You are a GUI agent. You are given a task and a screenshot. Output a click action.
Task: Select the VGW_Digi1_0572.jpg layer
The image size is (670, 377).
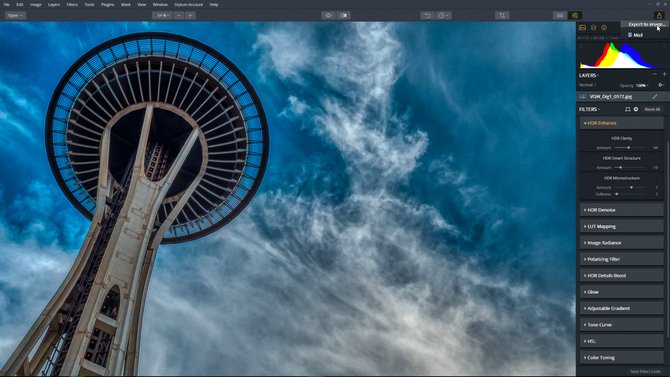coord(622,97)
